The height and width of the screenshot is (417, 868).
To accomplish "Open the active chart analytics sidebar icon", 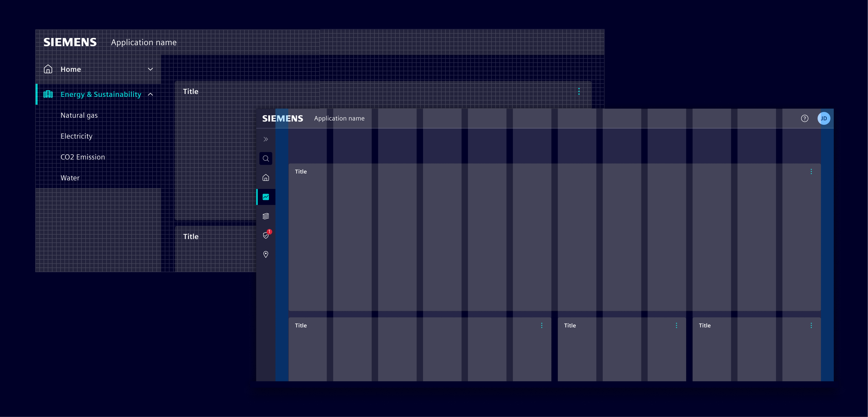I will pos(266,197).
